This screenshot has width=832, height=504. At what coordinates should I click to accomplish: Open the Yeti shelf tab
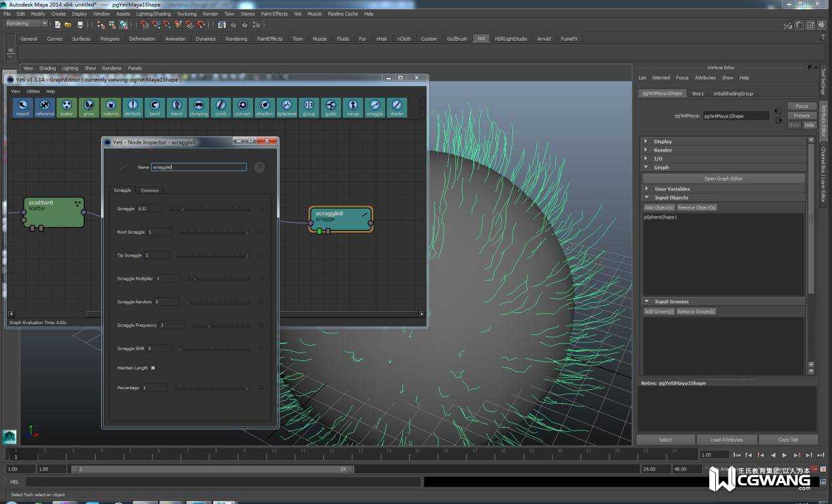pyautogui.click(x=481, y=39)
